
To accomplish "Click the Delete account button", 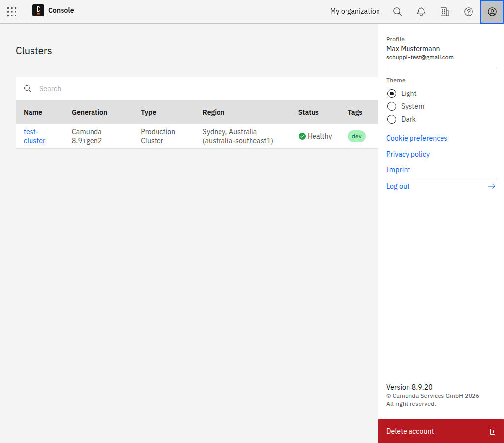I will (410, 431).
